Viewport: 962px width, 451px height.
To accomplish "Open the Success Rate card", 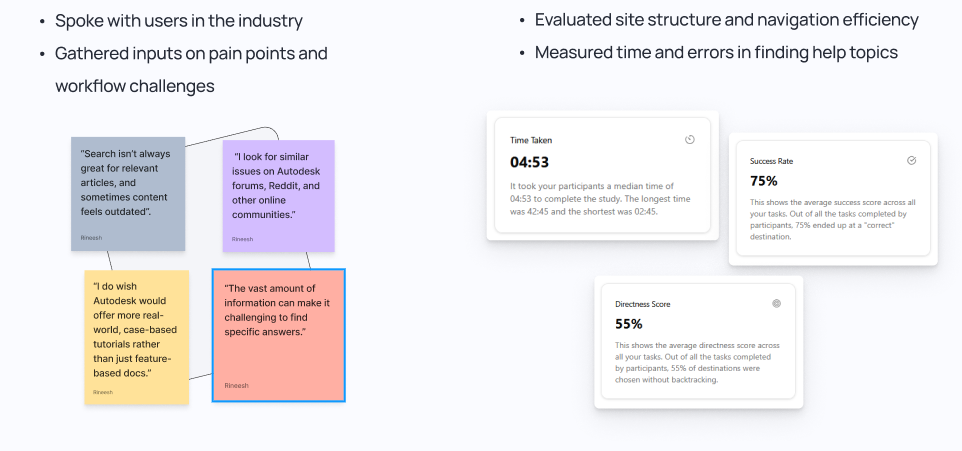I will (x=833, y=198).
